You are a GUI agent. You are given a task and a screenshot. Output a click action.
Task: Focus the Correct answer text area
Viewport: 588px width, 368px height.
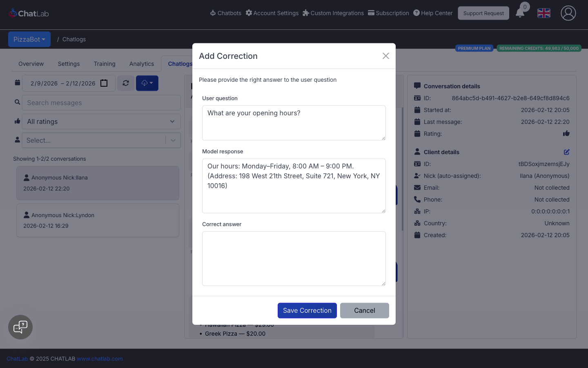click(294, 258)
